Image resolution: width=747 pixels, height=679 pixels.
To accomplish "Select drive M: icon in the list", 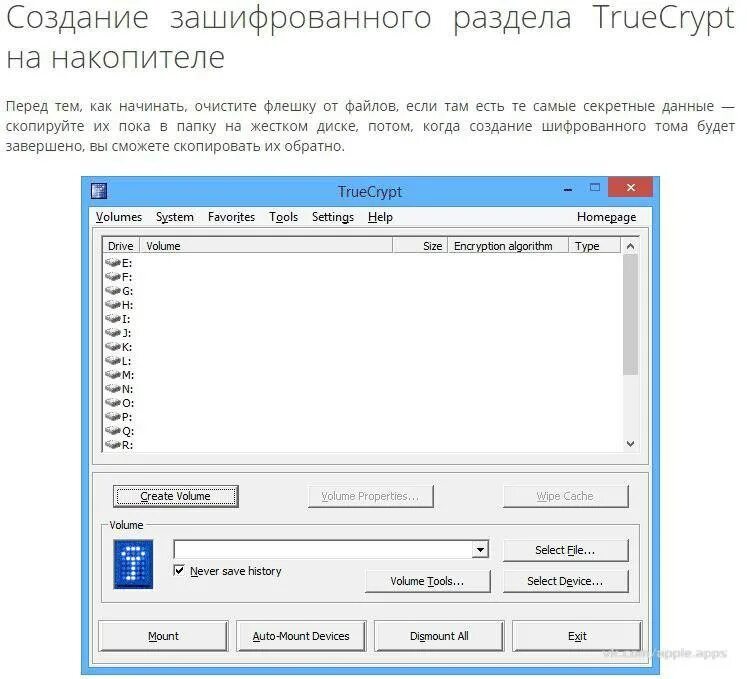I will (x=113, y=375).
